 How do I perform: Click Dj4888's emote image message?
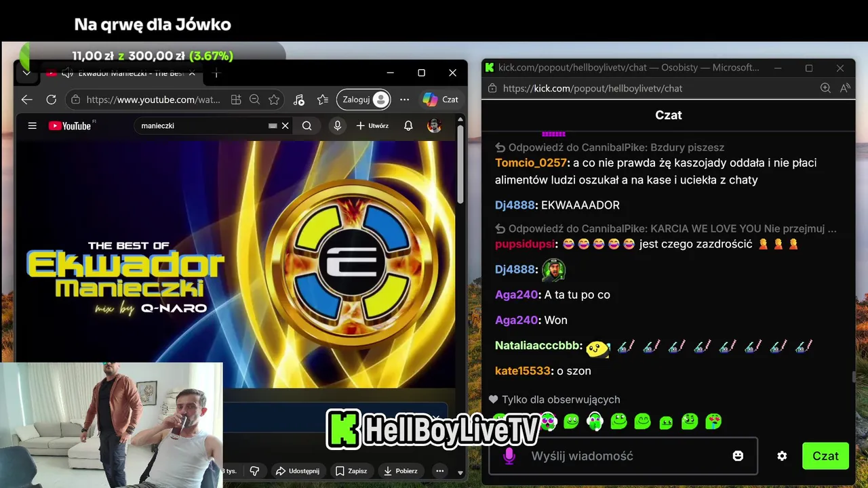[x=554, y=270]
